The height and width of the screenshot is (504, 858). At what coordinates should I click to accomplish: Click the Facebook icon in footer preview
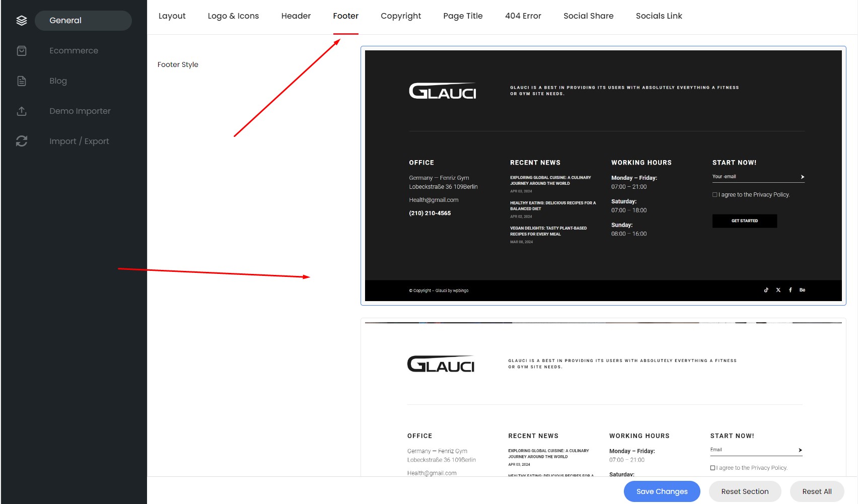[x=790, y=290]
